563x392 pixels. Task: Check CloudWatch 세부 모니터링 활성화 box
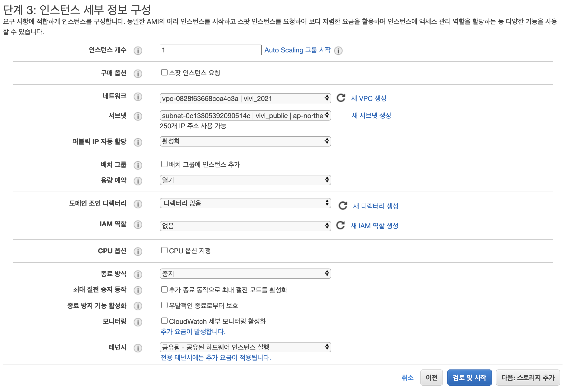(x=164, y=321)
